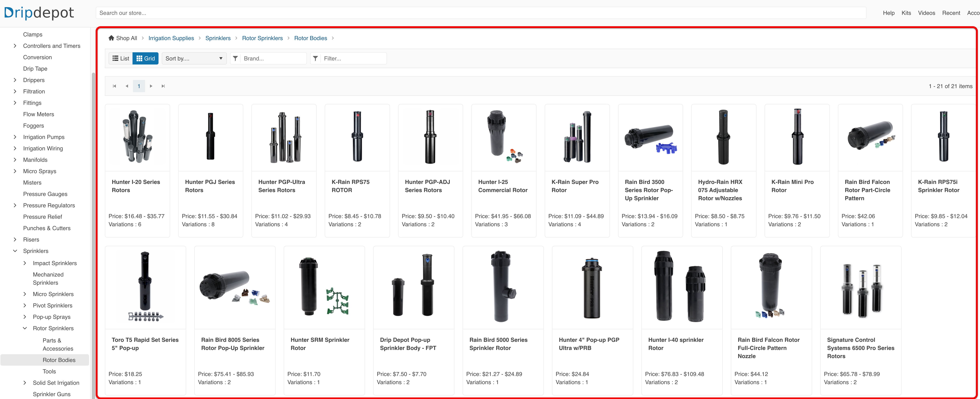The image size is (980, 399).
Task: Click the funnel icon beside the Filter field
Action: [x=315, y=58]
